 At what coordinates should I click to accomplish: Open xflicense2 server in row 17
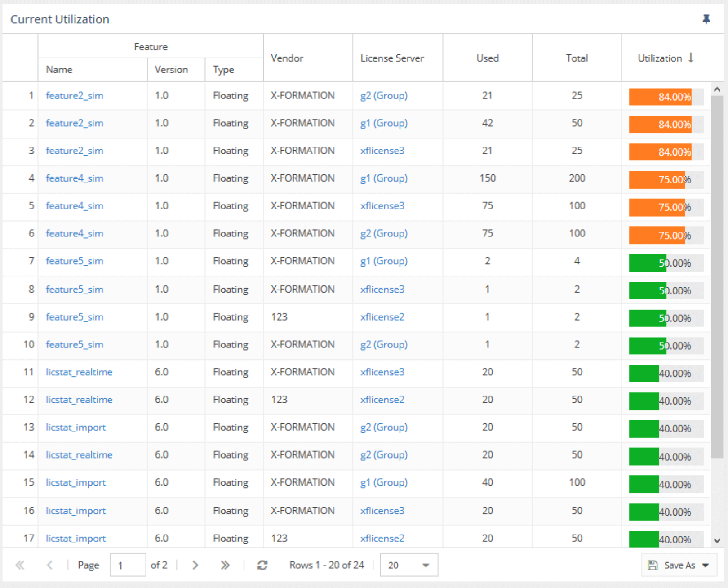click(382, 538)
